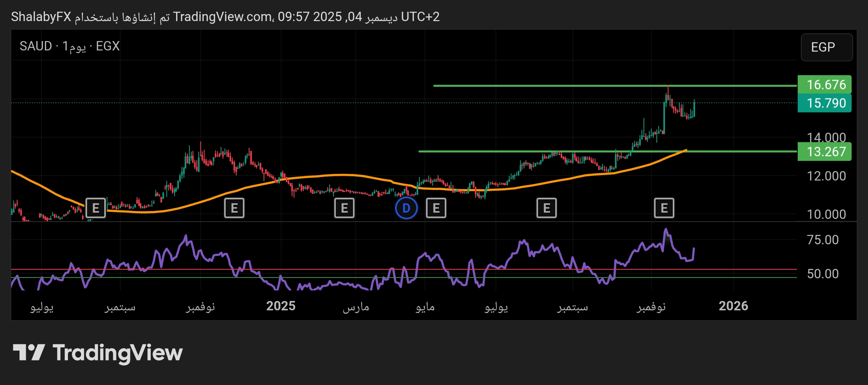
Task: Select the 15.790 current price label
Action: 824,103
